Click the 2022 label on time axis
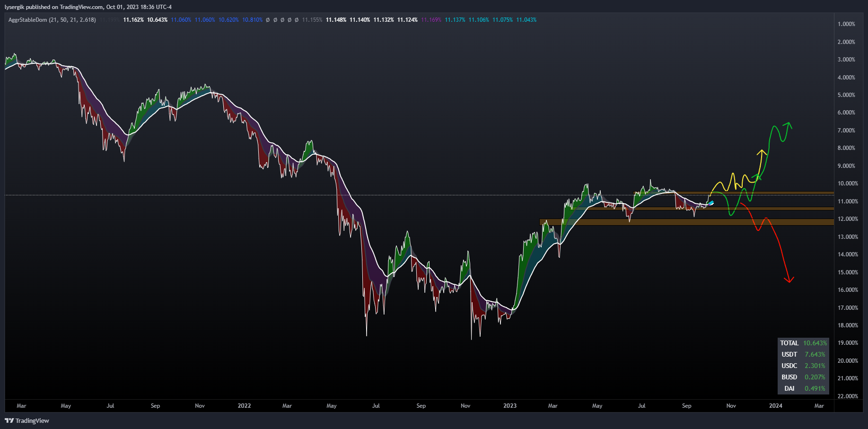Viewport: 868px width, 429px height. pos(244,406)
